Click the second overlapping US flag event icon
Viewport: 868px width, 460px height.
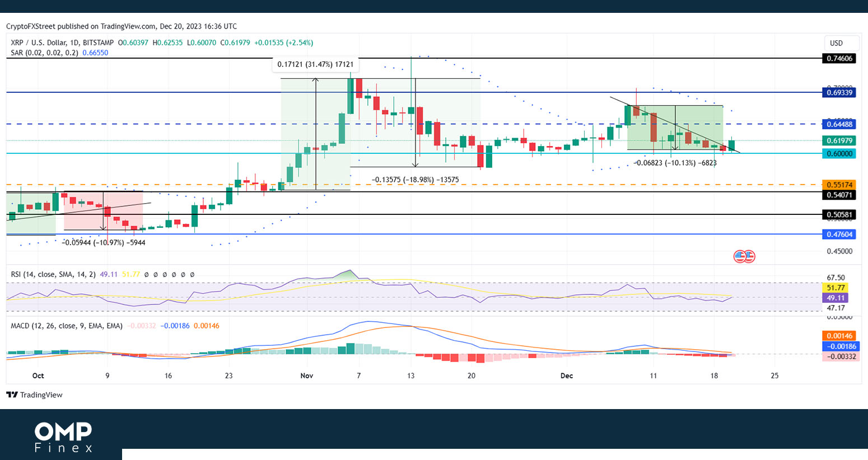coord(749,257)
